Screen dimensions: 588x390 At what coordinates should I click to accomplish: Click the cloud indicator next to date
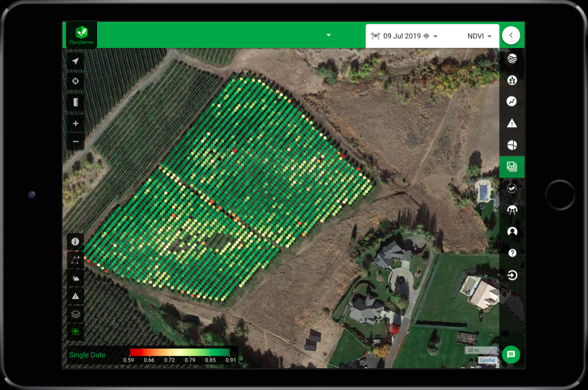tap(426, 37)
